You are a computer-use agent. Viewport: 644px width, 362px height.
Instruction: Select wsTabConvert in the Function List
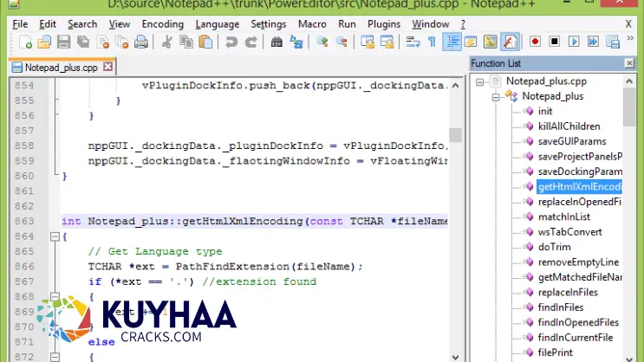[569, 232]
